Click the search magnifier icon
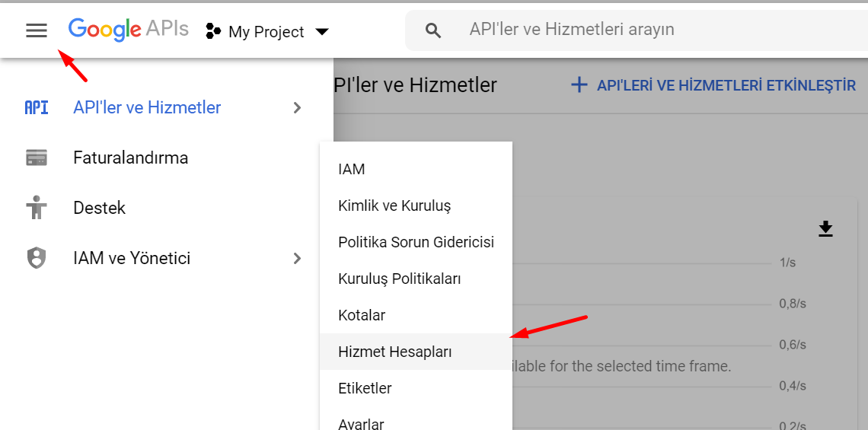The width and height of the screenshot is (868, 430). [x=433, y=30]
